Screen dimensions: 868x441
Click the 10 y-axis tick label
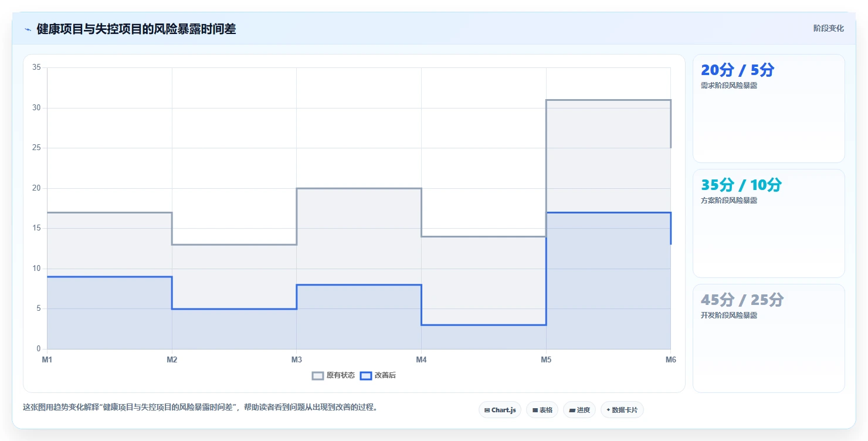[36, 269]
